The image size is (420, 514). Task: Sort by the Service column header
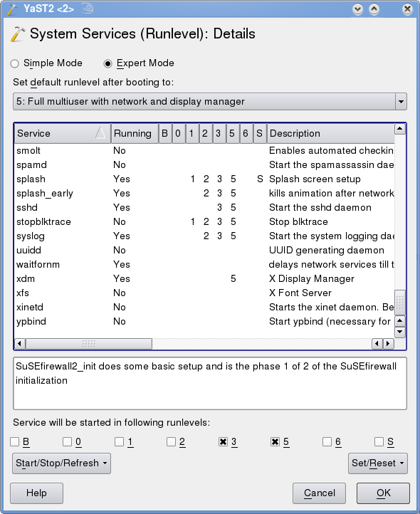(x=63, y=133)
